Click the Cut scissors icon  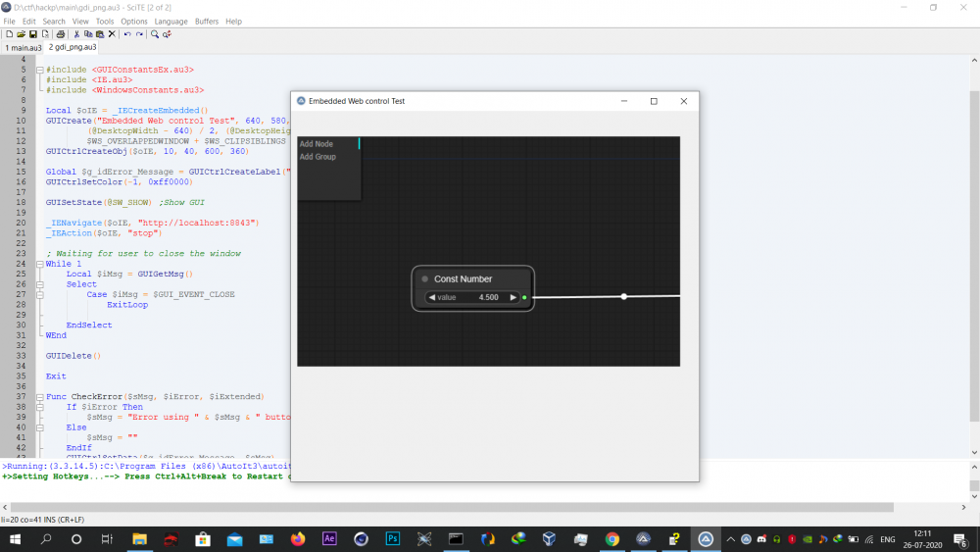pyautogui.click(x=76, y=33)
